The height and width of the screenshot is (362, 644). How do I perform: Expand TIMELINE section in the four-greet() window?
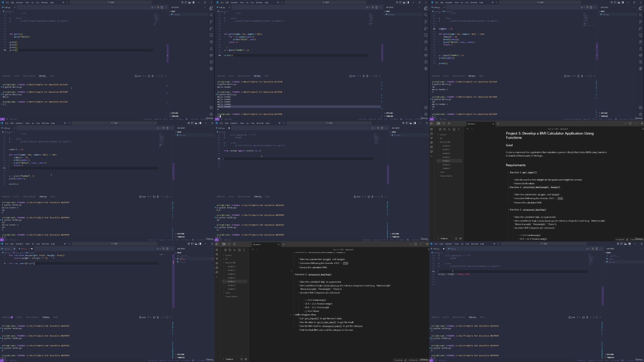pos(175,116)
